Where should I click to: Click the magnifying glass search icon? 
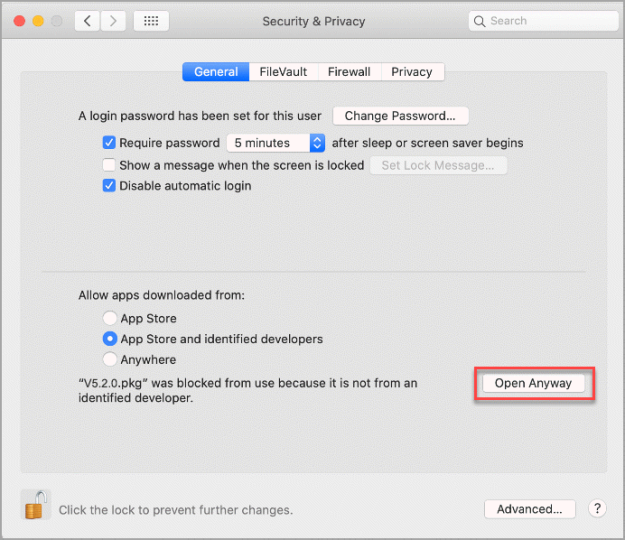tap(480, 21)
